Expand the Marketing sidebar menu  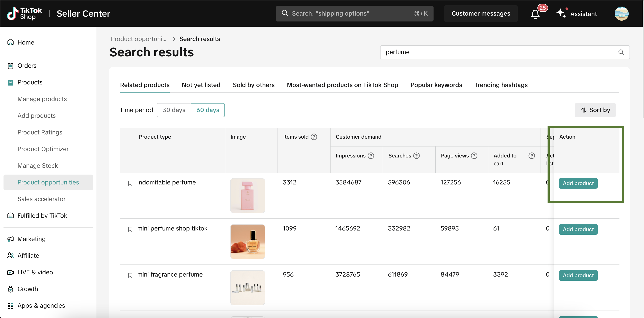point(32,239)
